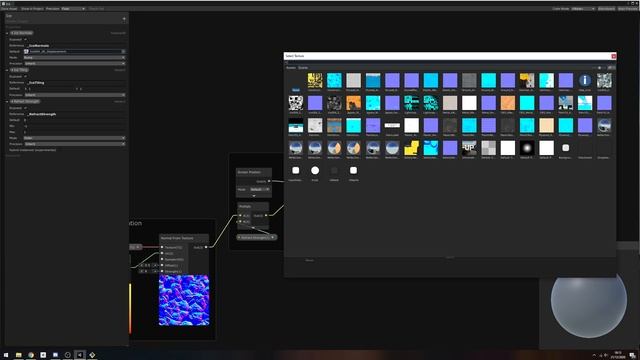Screen dimensions: 640x360
Task: Click the Check Out toolbar button
Action: tap(96, 9)
